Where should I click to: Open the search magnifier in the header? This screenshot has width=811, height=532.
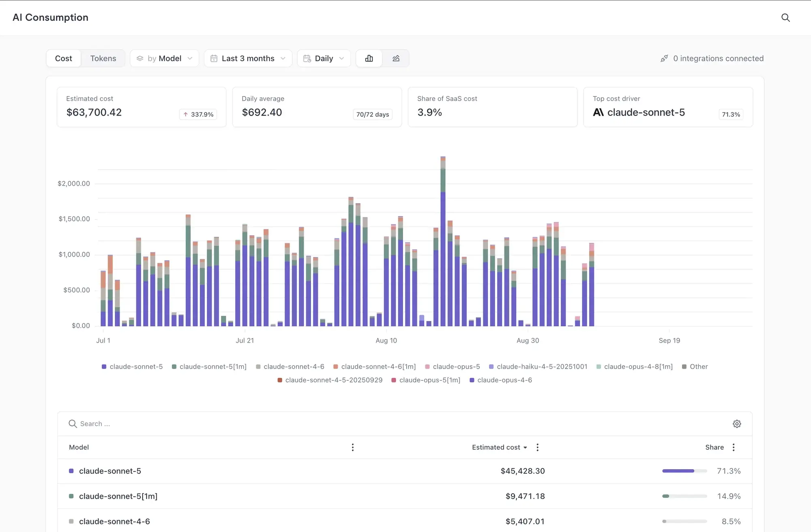785,17
